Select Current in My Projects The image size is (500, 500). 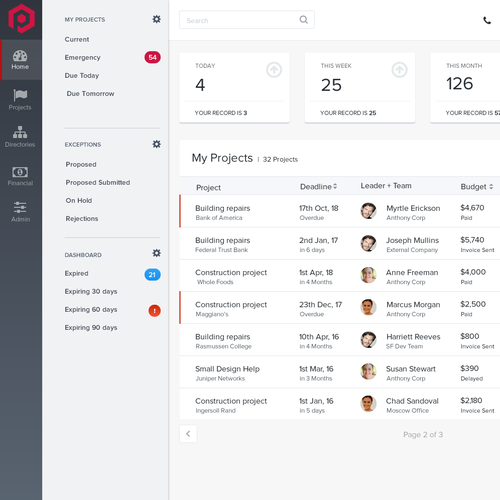coord(77,39)
